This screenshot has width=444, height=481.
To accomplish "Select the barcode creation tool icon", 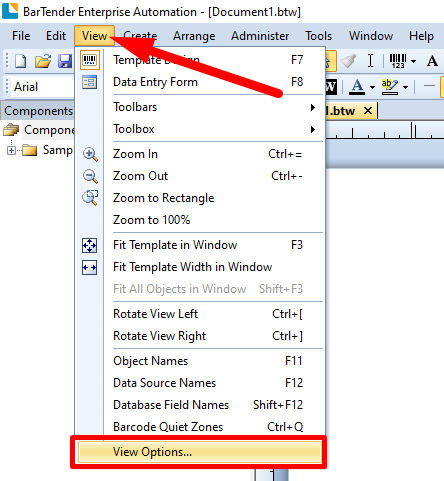I will click(x=398, y=61).
